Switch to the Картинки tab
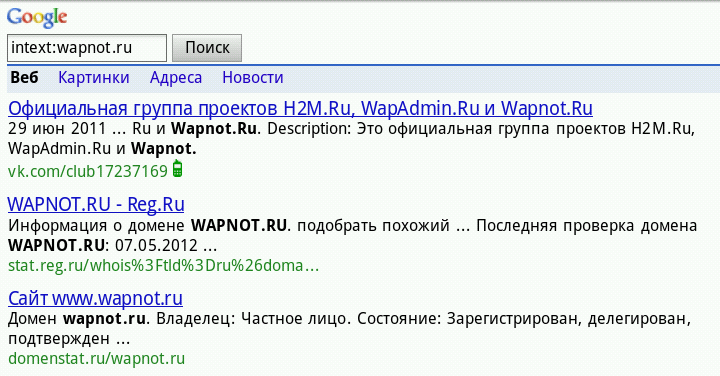This screenshot has width=720, height=376. [94, 78]
